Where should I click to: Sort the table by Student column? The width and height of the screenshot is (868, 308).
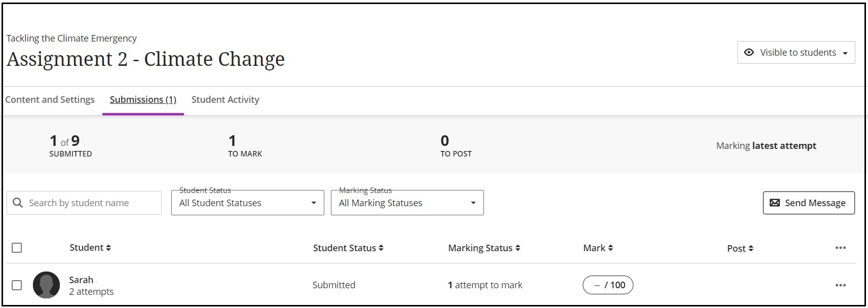[x=108, y=248]
